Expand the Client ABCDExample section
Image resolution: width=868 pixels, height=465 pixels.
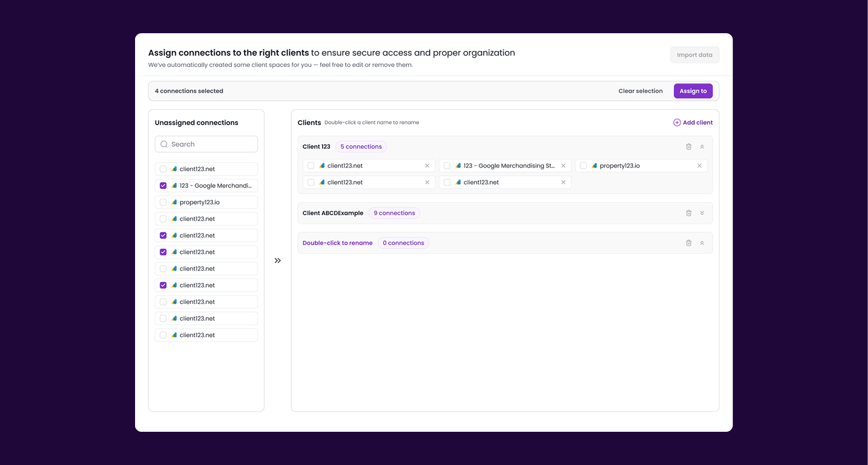[x=702, y=213]
